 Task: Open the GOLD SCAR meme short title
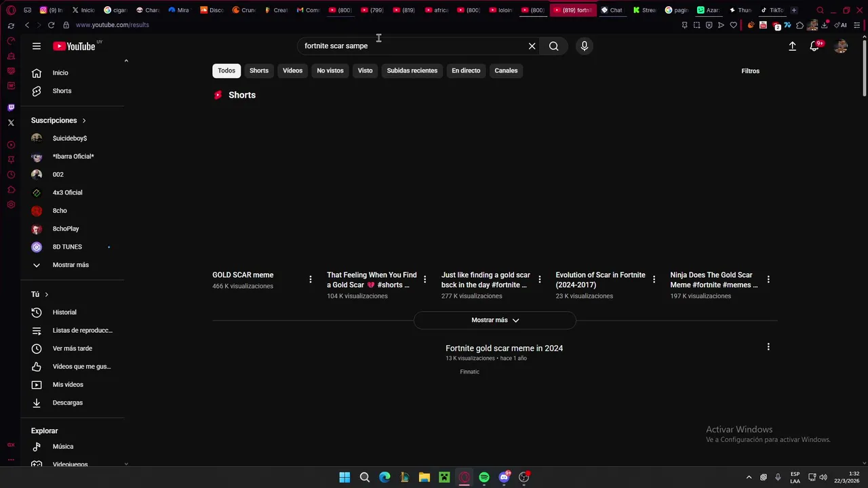click(243, 275)
